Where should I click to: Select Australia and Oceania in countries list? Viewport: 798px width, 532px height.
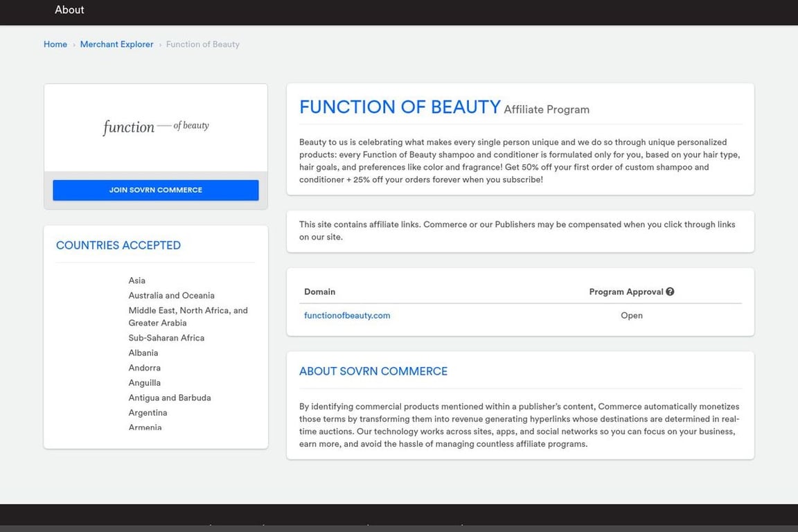coord(172,295)
